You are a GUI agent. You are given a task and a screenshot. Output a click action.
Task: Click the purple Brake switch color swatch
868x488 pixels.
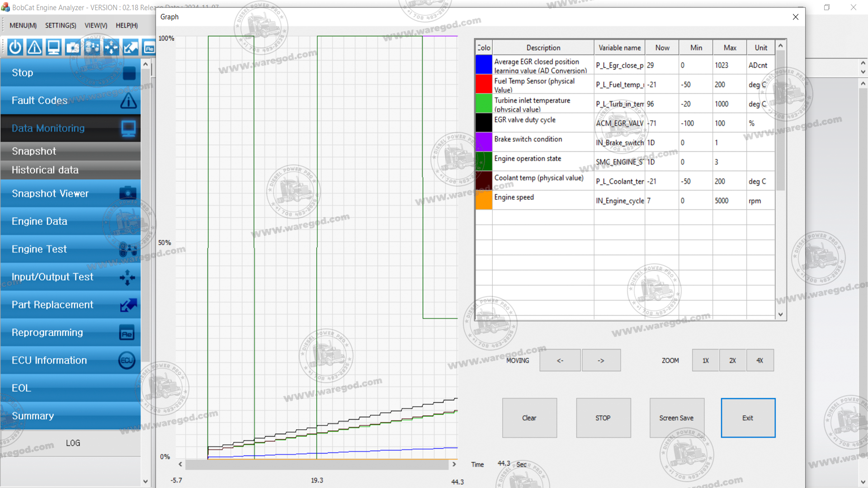point(483,142)
